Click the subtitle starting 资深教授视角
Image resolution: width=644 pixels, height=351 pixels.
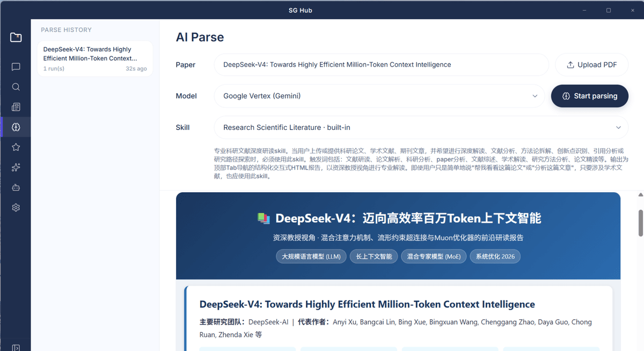398,237
